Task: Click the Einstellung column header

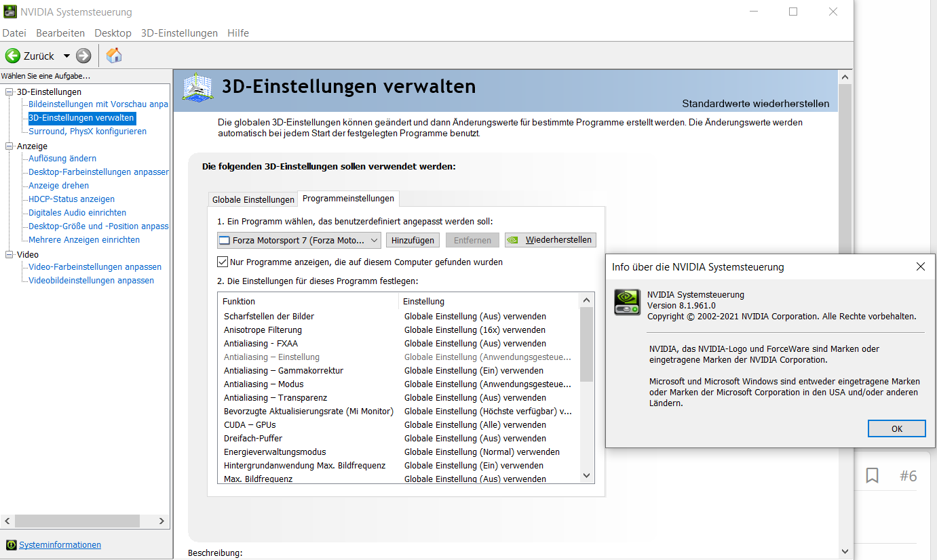Action: [x=489, y=301]
